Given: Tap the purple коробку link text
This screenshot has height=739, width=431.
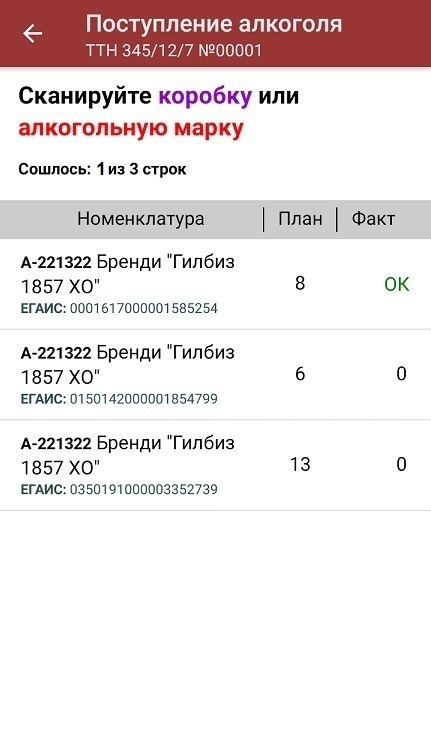Looking at the screenshot, I should [x=205, y=96].
